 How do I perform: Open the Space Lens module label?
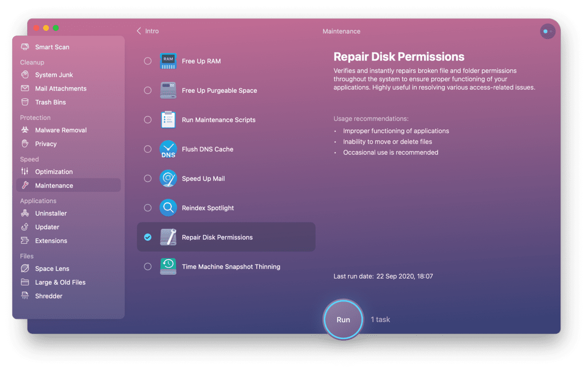(52, 268)
